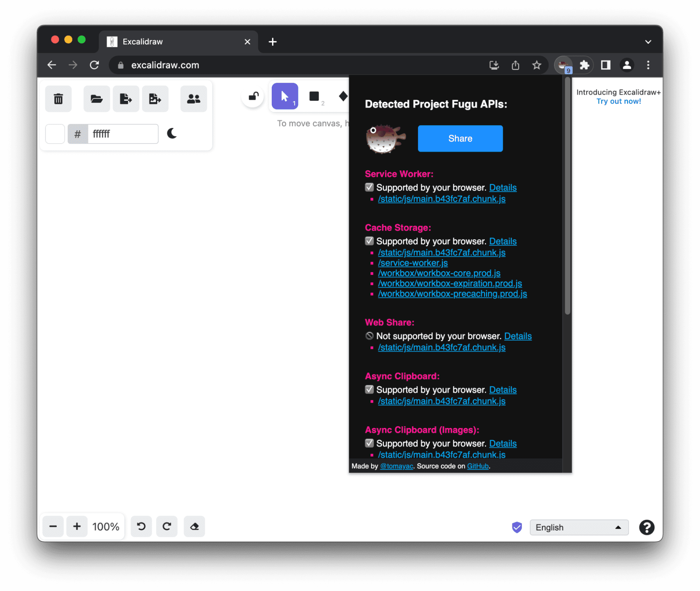Select the arrow/selection tool
This screenshot has height=591, width=700.
(284, 96)
